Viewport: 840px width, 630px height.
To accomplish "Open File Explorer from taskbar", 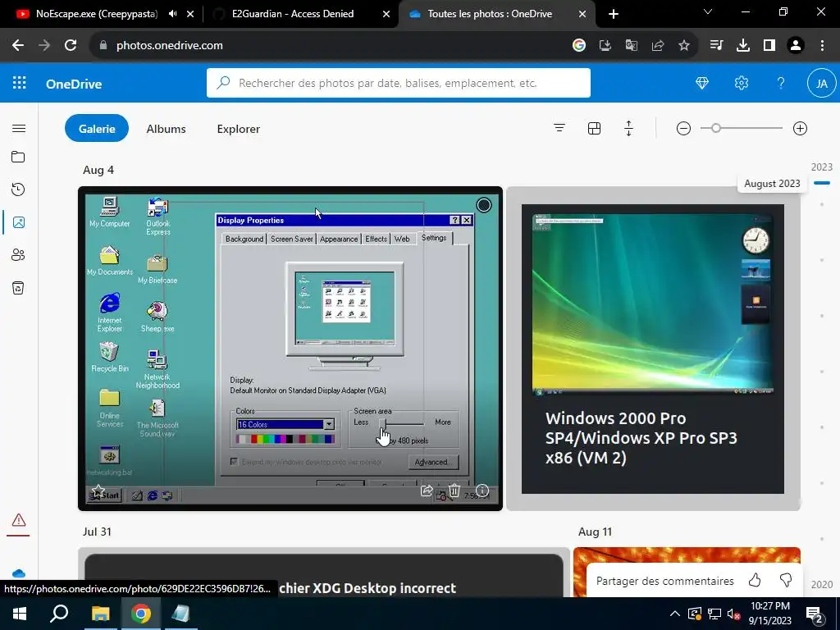I will (x=100, y=614).
